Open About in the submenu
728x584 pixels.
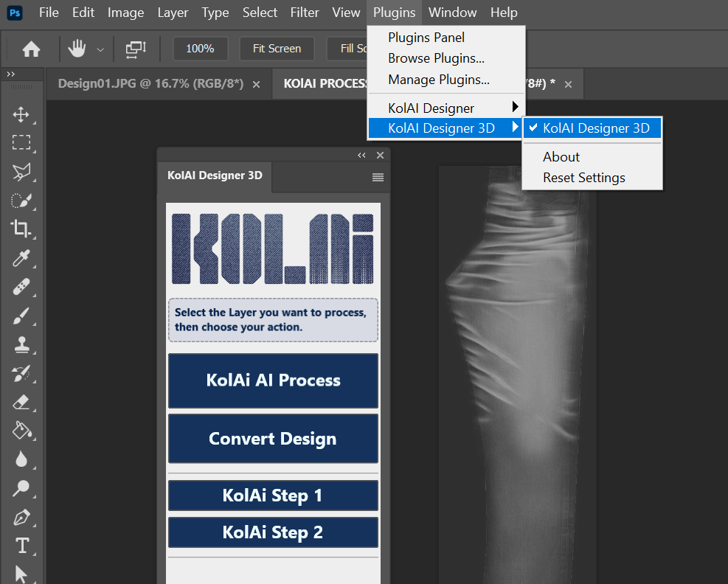tap(592, 157)
